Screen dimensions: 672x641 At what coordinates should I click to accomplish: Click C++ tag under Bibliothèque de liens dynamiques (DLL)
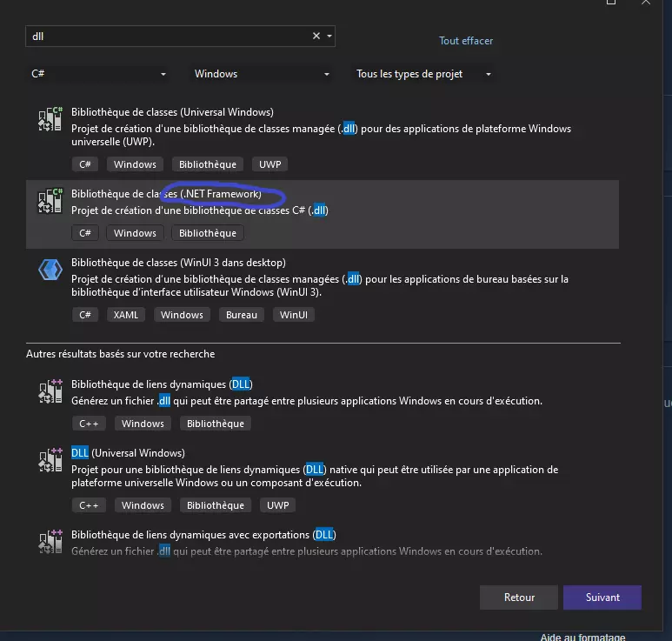coord(89,424)
